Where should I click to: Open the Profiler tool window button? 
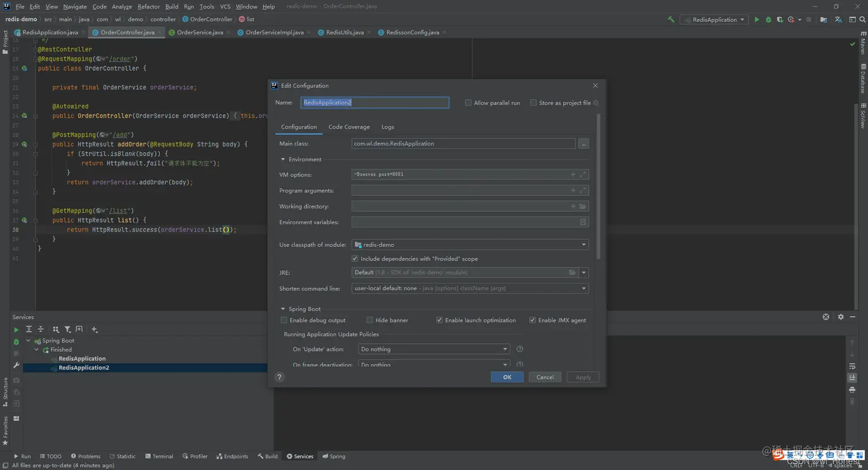click(195, 456)
